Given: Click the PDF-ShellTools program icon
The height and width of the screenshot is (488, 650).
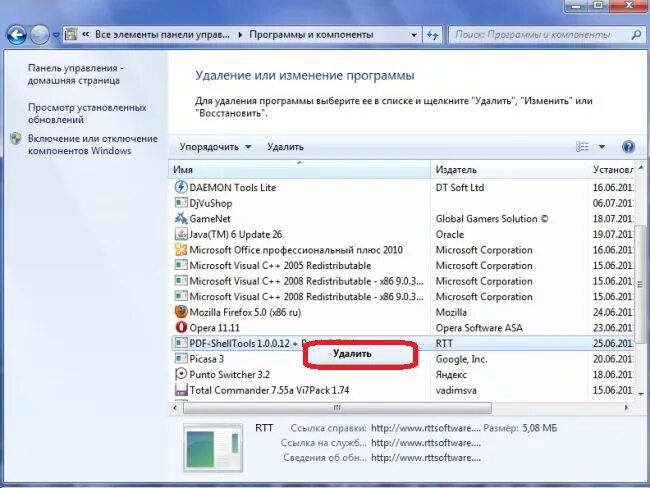Looking at the screenshot, I should [181, 343].
